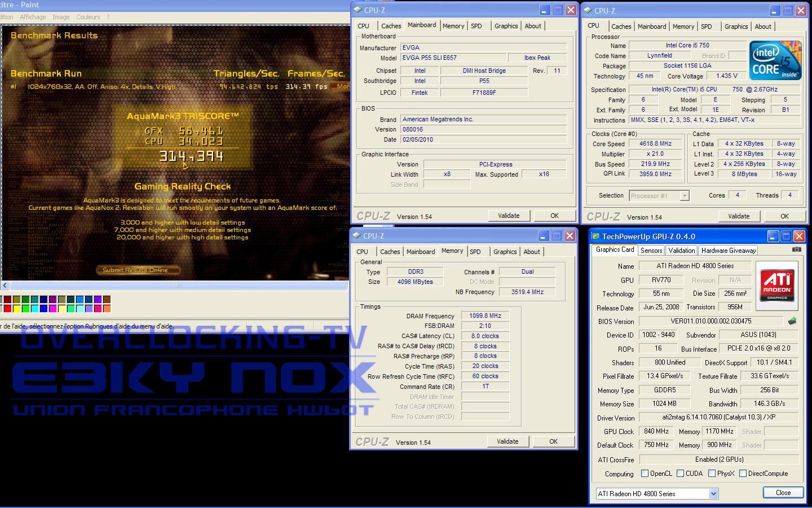The image size is (812, 508).
Task: Click Paint's horizontal scrollbar left arrow
Action: (5, 286)
